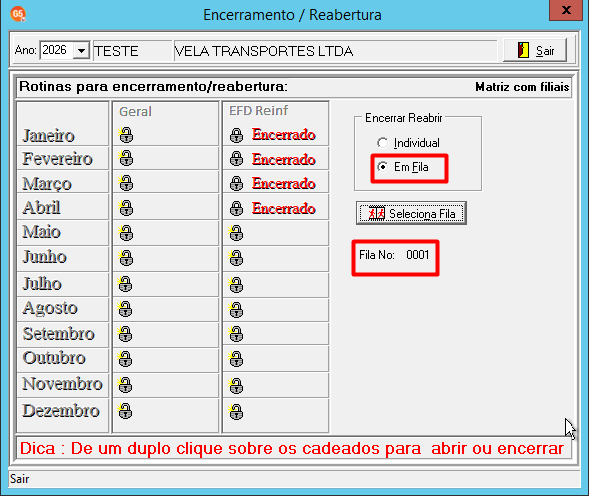Open the Ano year dropdown arrow
This screenshot has height=496, width=589.
click(81, 50)
